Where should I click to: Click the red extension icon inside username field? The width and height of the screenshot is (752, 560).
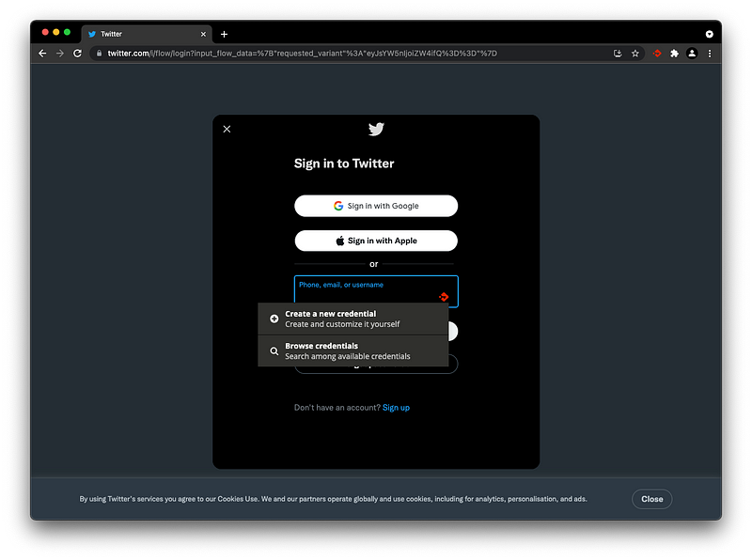pyautogui.click(x=444, y=297)
